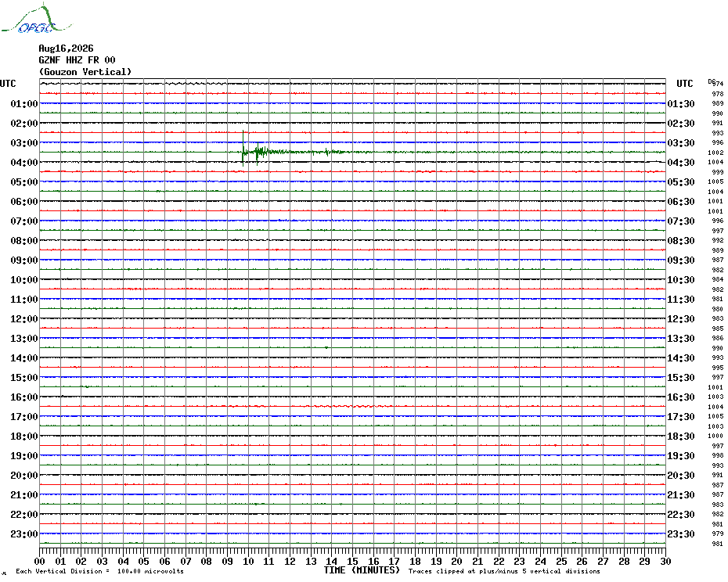Click the DC offset value 999
The image size is (728, 582).
(717, 172)
